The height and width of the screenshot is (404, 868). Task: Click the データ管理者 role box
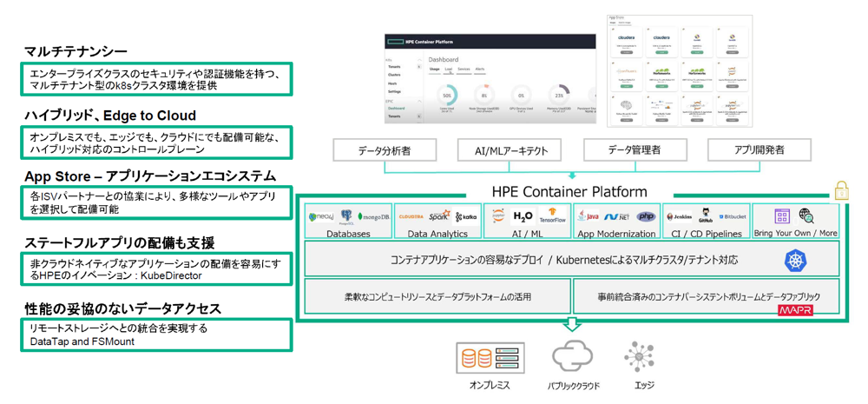(x=635, y=149)
